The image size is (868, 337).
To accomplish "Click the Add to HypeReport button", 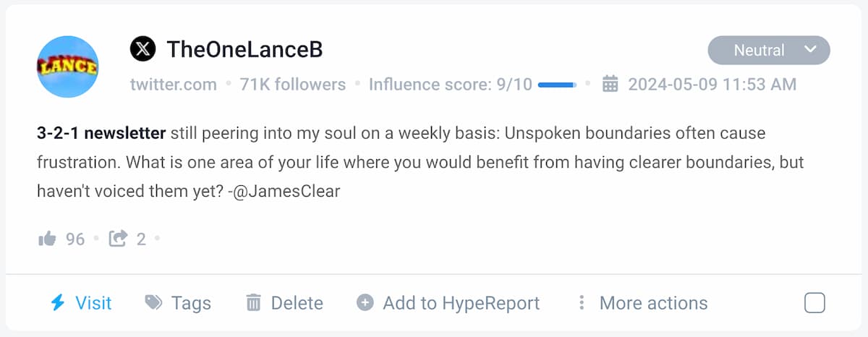I will 461,302.
